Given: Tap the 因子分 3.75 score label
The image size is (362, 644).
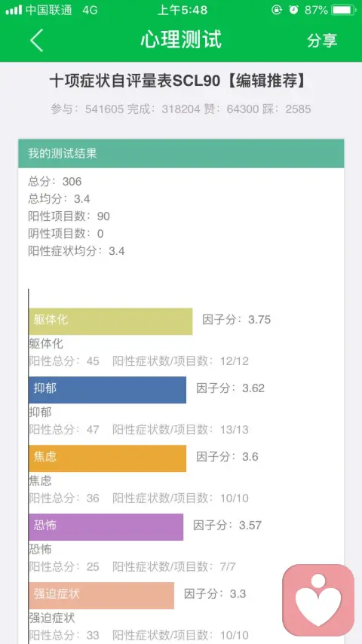Looking at the screenshot, I should (x=236, y=320).
